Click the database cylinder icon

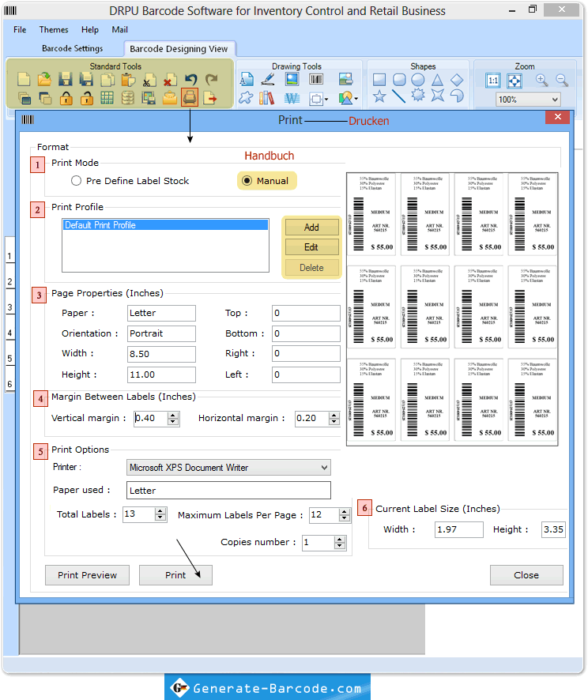point(128,98)
